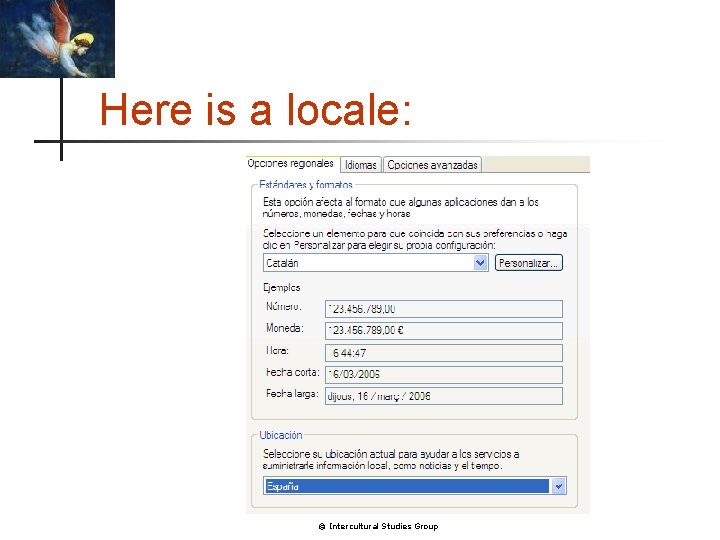The image size is (720, 540).
Task: Click the Hora example field
Action: tap(444, 353)
